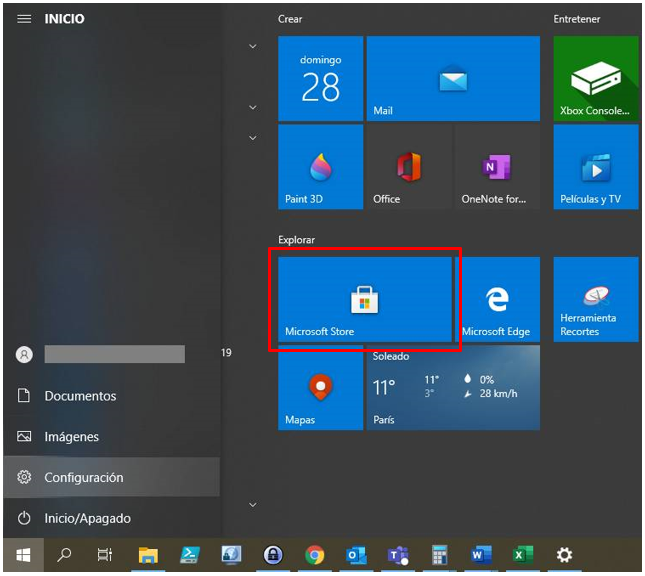Open the Mapas tile
Image resolution: width=645 pixels, height=576 pixels.
(320, 387)
